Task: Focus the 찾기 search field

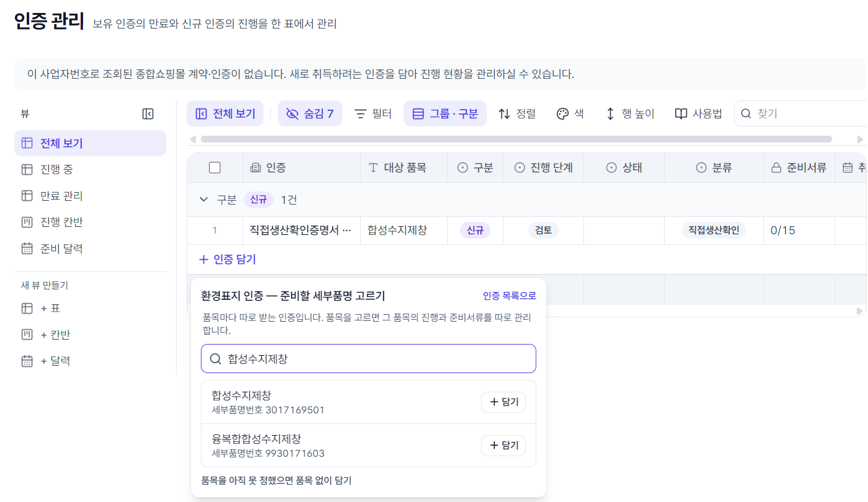Action: tap(801, 113)
